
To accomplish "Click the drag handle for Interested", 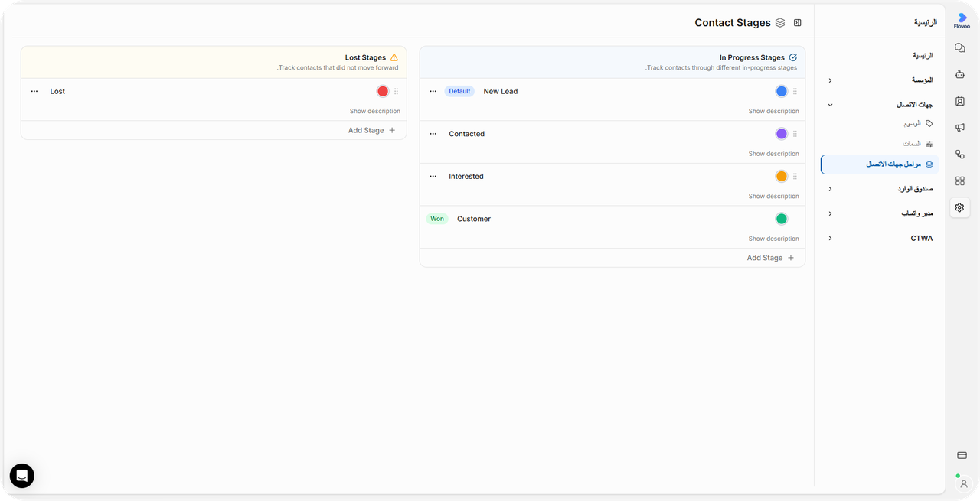I will [795, 176].
